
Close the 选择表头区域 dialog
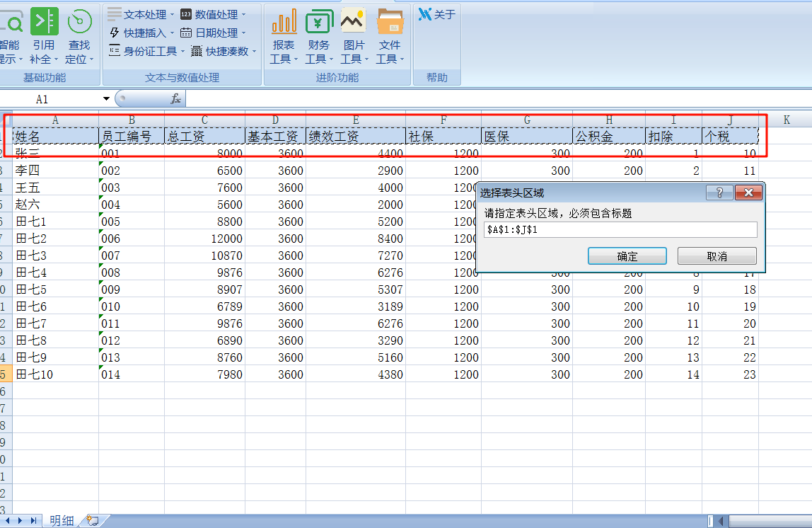[x=748, y=193]
